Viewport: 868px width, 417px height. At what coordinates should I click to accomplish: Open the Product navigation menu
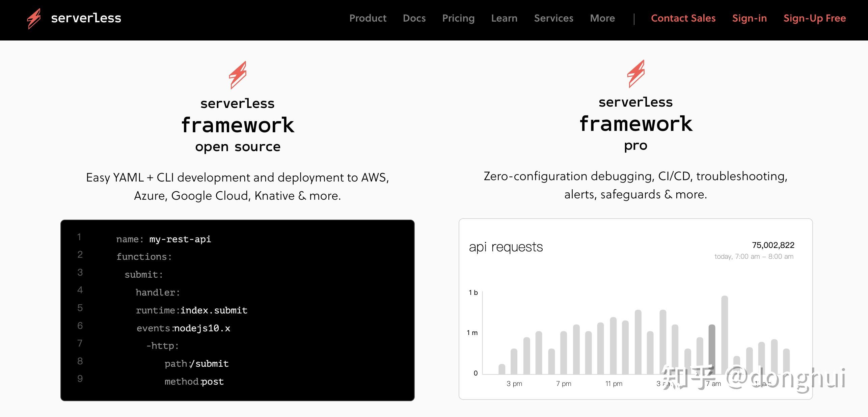point(368,18)
